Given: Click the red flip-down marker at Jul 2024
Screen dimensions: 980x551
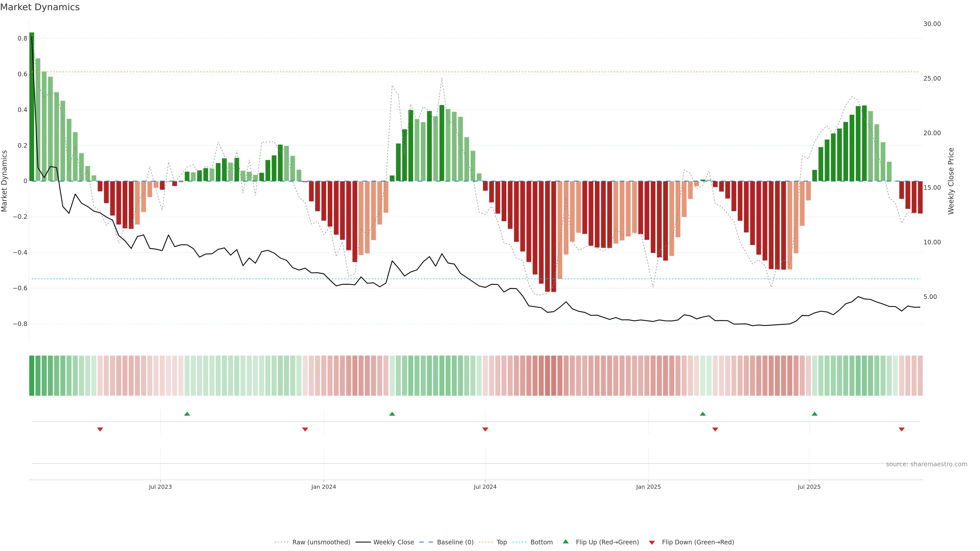Looking at the screenshot, I should (485, 429).
